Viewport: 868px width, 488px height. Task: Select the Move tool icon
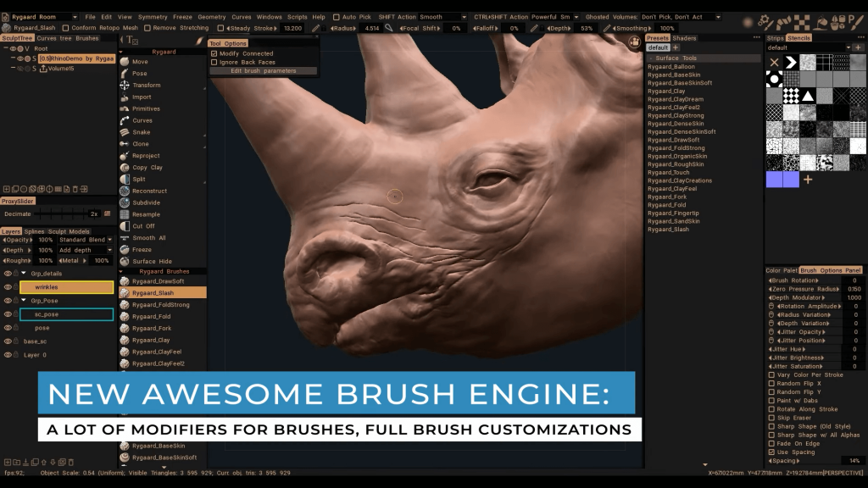coord(125,61)
